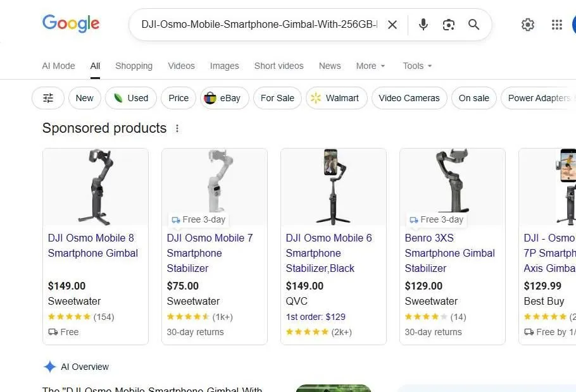The height and width of the screenshot is (392, 576).
Task: Open the search filters slider icon
Action: click(47, 98)
